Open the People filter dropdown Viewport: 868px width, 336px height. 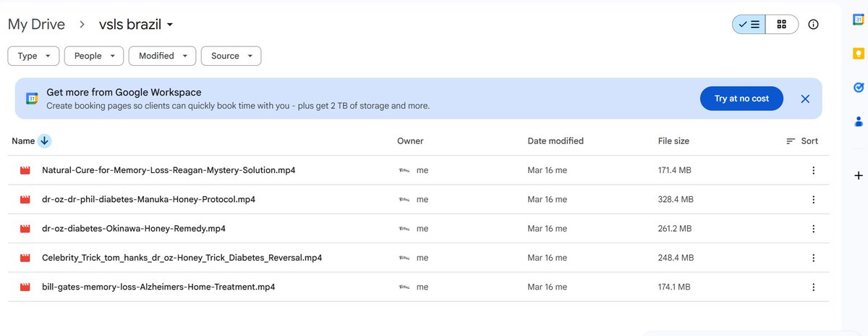tap(93, 56)
